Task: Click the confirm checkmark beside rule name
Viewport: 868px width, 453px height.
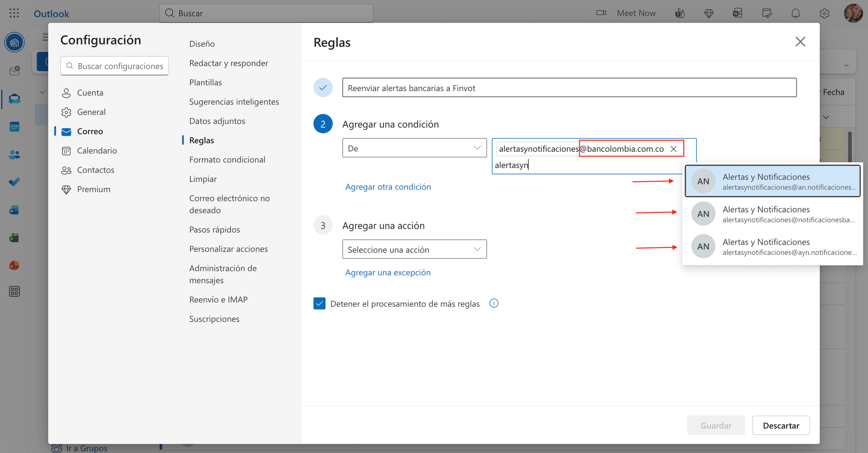Action: [323, 87]
